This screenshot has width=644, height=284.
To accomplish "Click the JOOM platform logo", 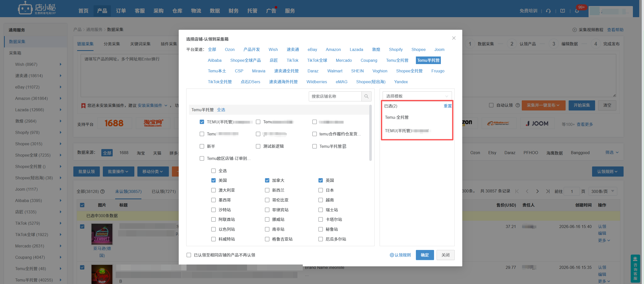I will [537, 123].
